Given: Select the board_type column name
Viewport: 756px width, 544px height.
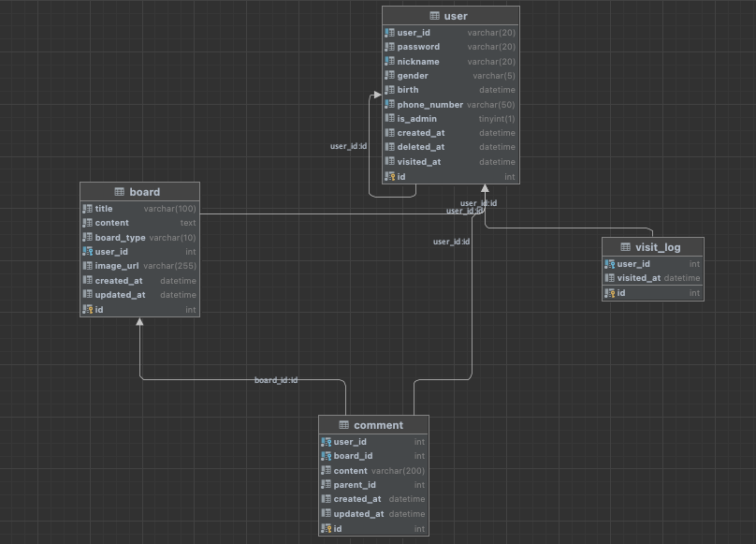Looking at the screenshot, I should 120,238.
